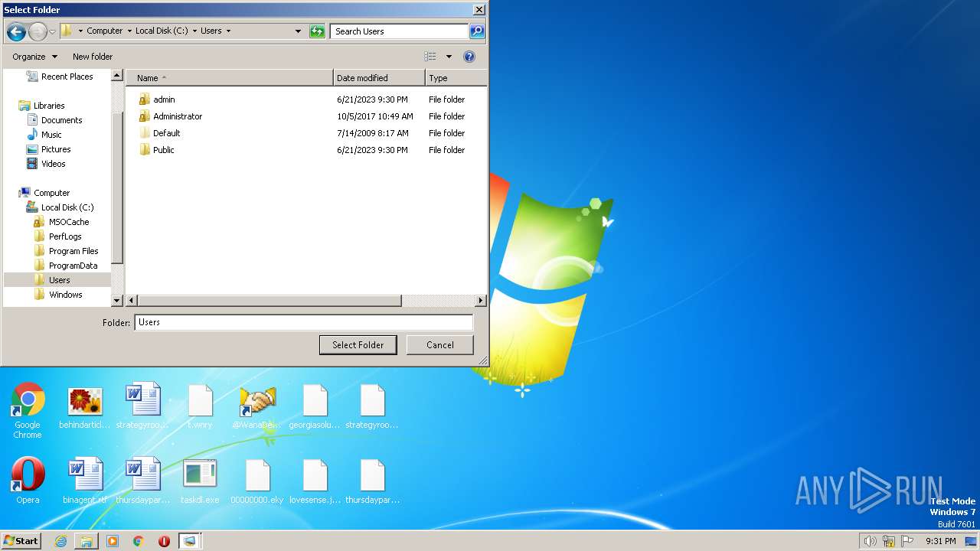The image size is (980, 551).
Task: Click date 7/14/2009 8:17 AM
Action: pos(373,133)
